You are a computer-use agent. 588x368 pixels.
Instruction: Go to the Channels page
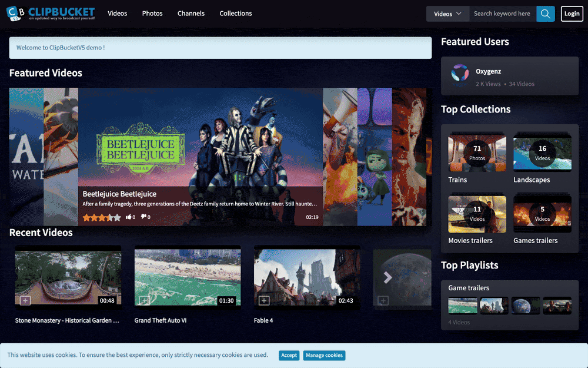pyautogui.click(x=191, y=14)
